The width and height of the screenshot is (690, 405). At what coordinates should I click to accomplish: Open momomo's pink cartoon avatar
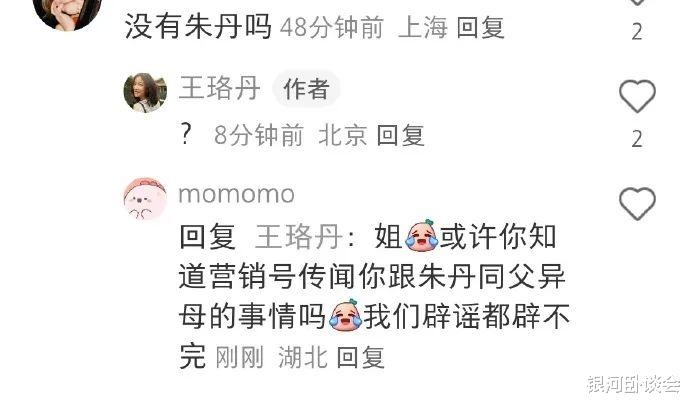(x=145, y=199)
